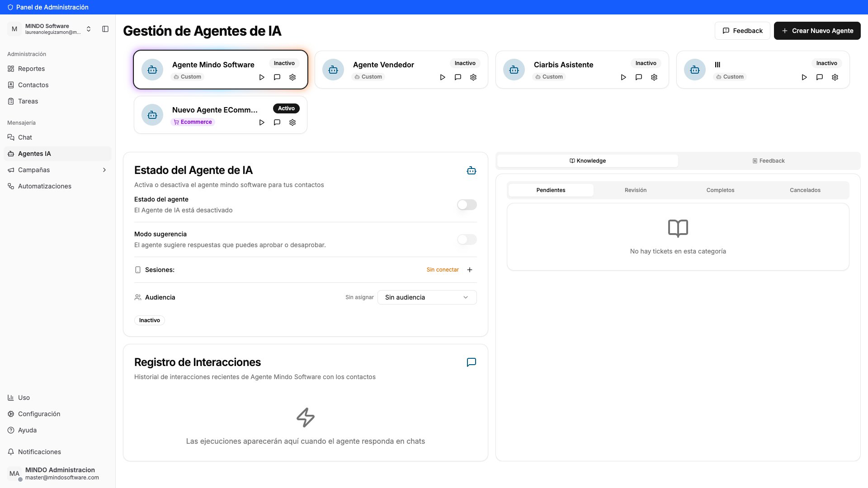Select the Nuevo Agente EComm... card title

coord(215,110)
